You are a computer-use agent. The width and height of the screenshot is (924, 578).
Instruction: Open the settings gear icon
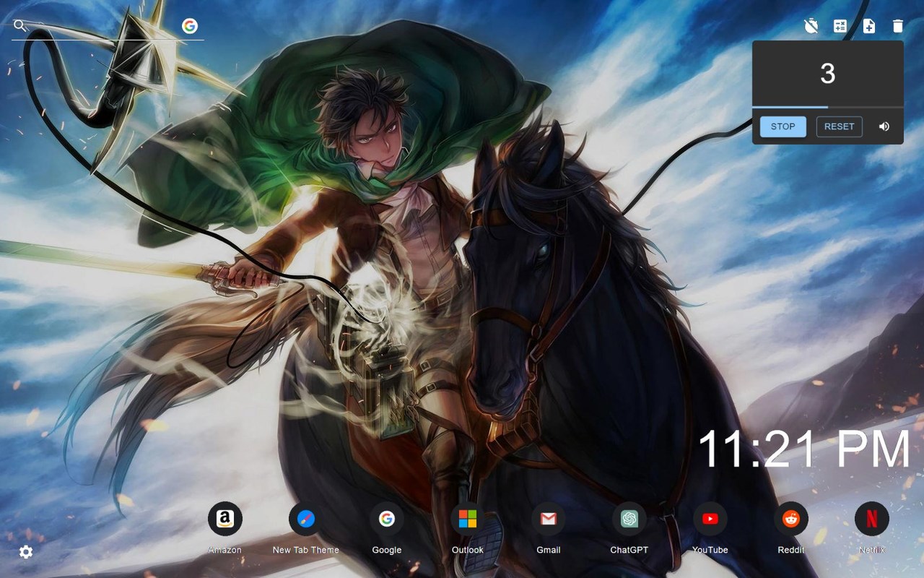26,552
